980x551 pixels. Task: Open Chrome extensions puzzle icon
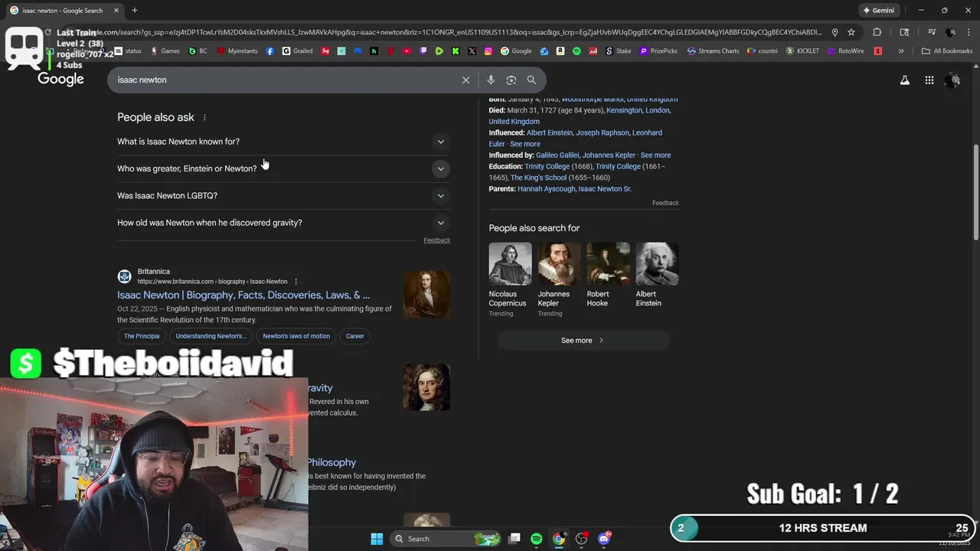877,32
